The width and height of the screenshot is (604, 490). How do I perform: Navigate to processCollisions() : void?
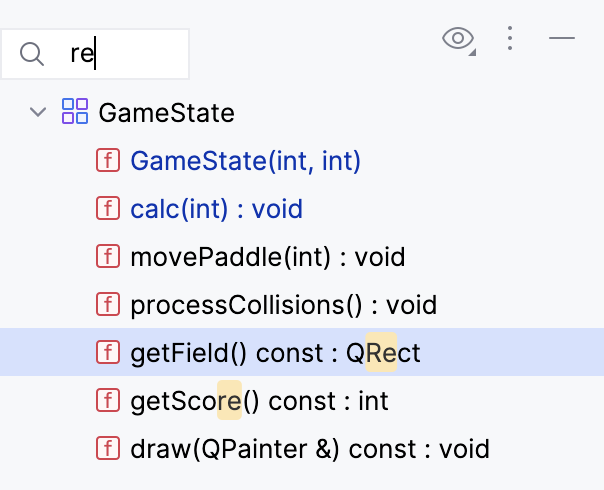click(283, 305)
